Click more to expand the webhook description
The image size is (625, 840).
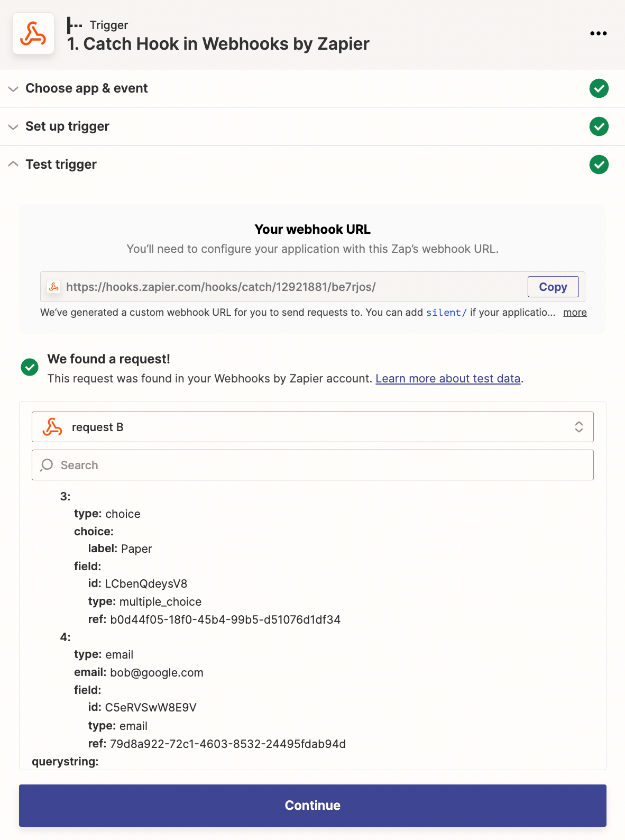click(x=575, y=313)
